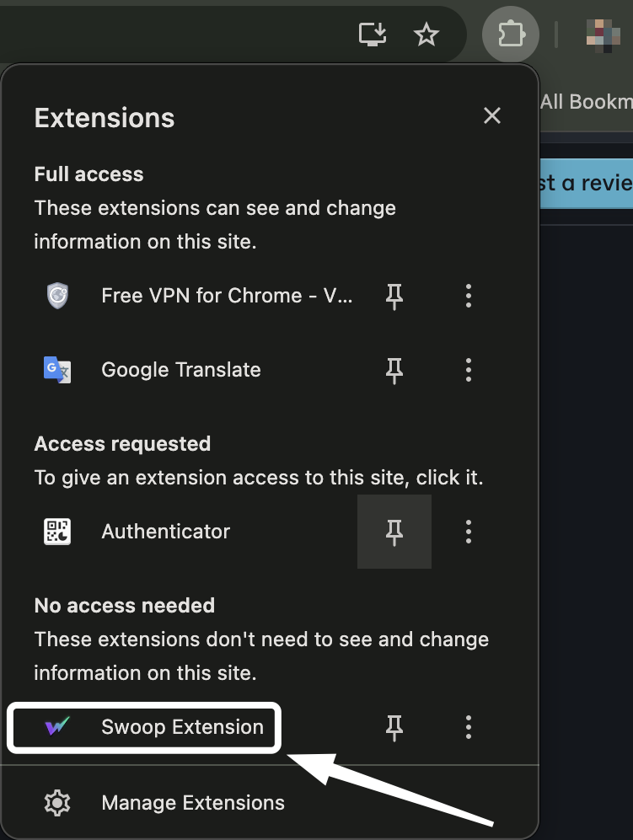Click the Free VPN for Chrome shield icon
Viewport: 633px width, 840px height.
click(x=57, y=296)
